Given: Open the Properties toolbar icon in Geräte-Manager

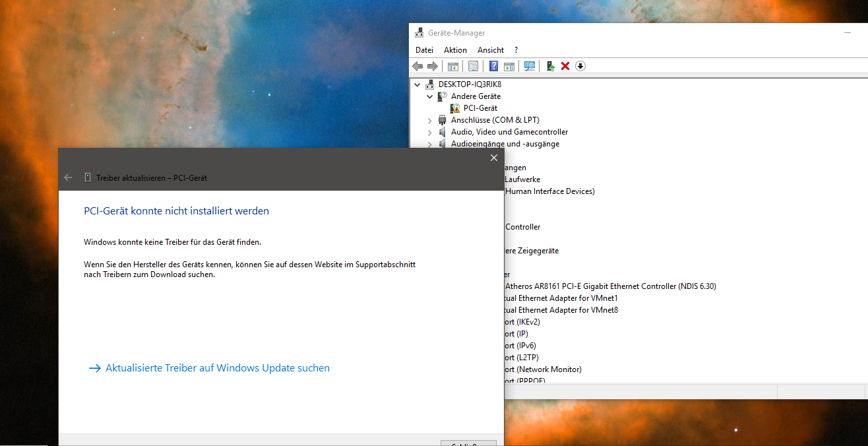Looking at the screenshot, I should 473,66.
